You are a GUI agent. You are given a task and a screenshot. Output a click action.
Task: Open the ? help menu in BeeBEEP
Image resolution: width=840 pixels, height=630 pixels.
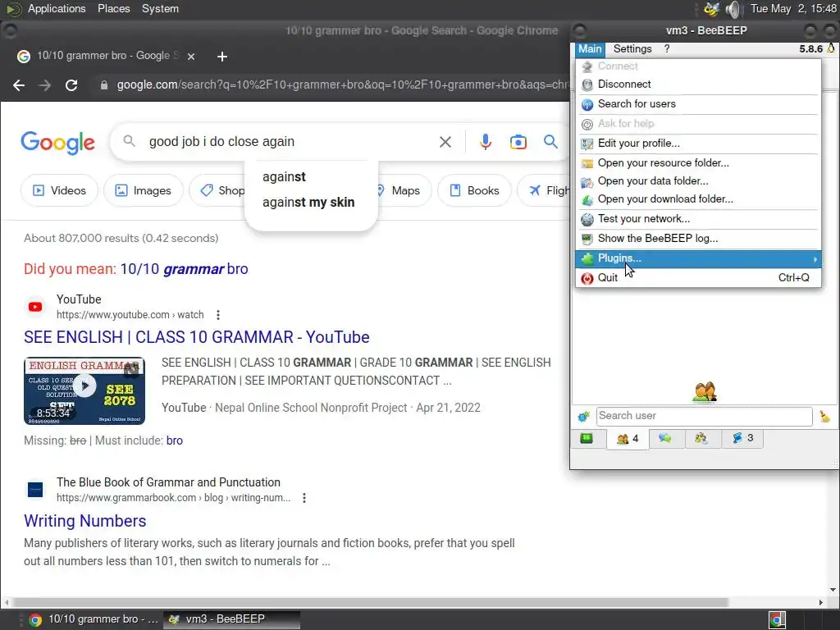click(666, 48)
